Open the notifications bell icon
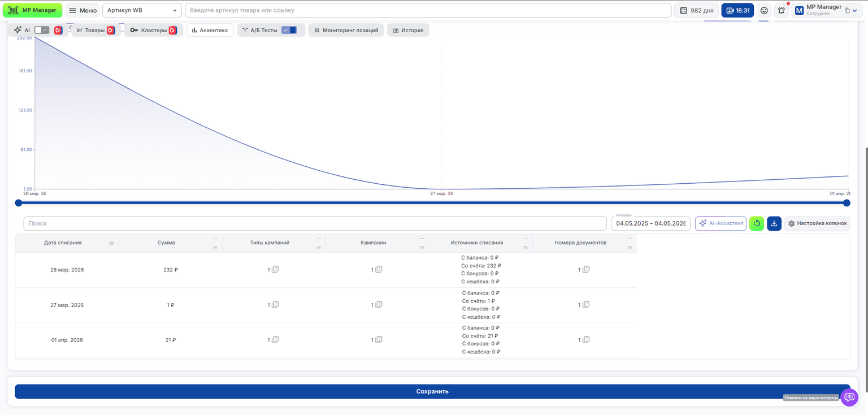The width and height of the screenshot is (868, 415). point(782,10)
